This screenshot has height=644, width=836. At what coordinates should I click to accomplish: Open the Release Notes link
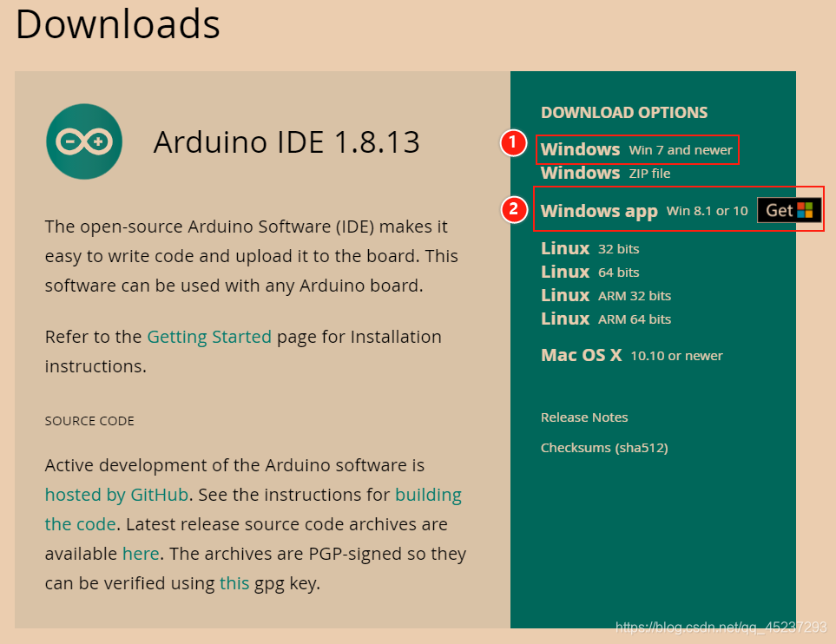[584, 417]
